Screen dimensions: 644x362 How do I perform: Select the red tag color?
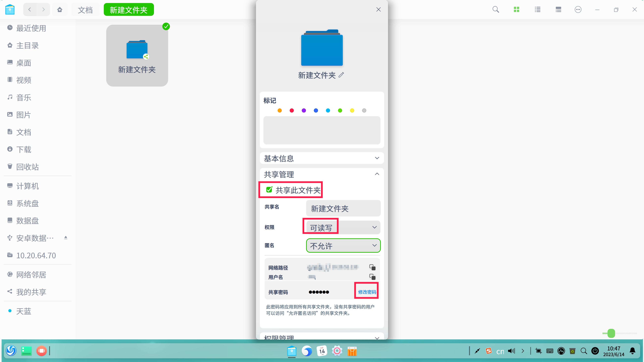click(292, 110)
